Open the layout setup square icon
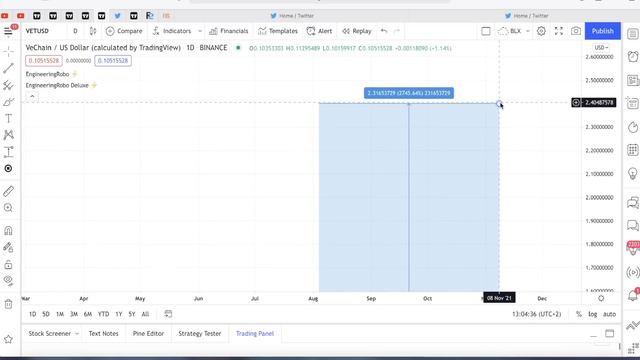The image size is (640, 360). point(486,31)
